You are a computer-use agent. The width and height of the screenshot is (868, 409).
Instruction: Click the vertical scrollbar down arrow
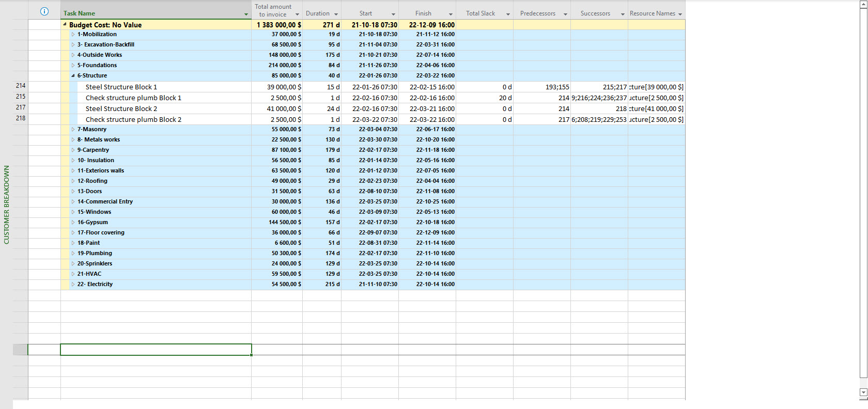[x=863, y=392]
